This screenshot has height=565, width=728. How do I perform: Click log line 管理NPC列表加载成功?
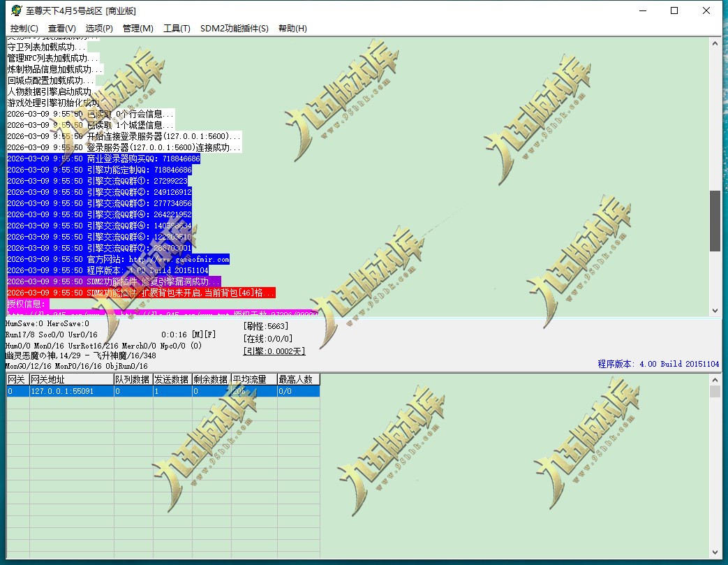pos(53,59)
